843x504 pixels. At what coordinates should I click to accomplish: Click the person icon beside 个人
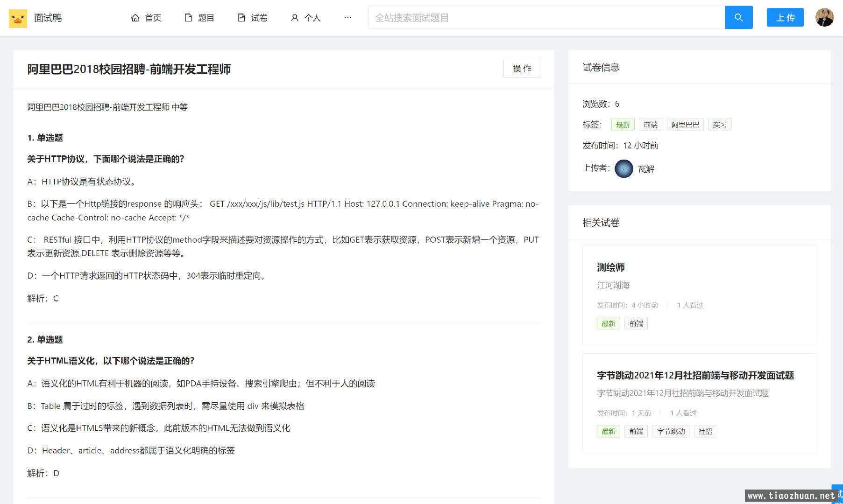pos(295,18)
